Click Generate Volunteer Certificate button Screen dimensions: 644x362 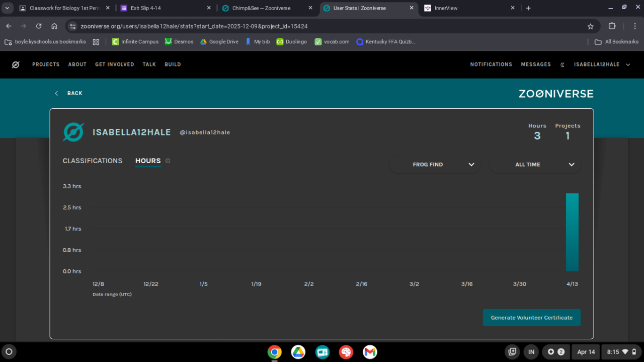click(532, 318)
